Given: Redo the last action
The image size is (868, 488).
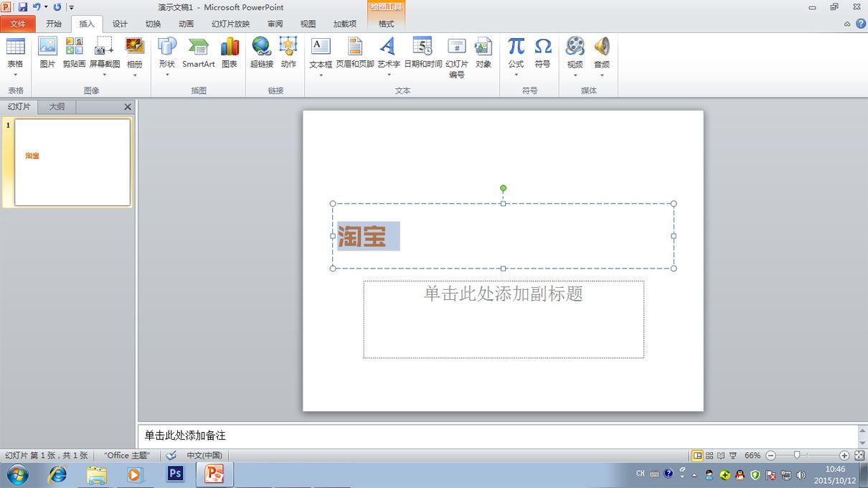Looking at the screenshot, I should (57, 7).
